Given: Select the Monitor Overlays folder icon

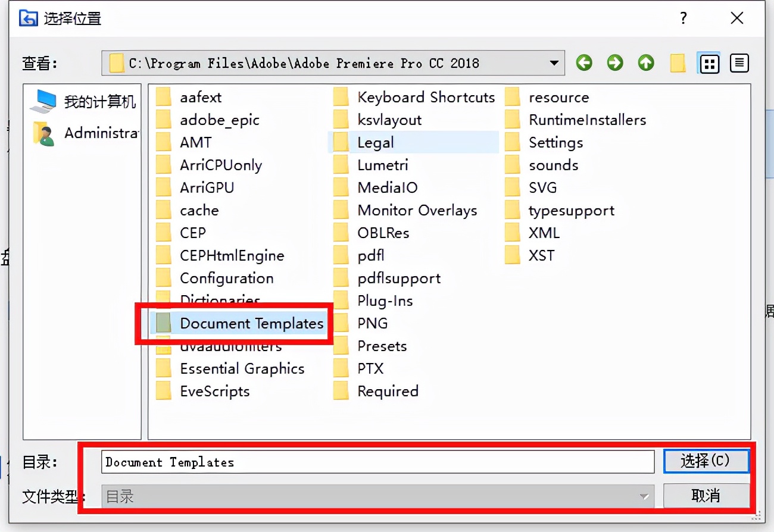Looking at the screenshot, I should pyautogui.click(x=341, y=210).
